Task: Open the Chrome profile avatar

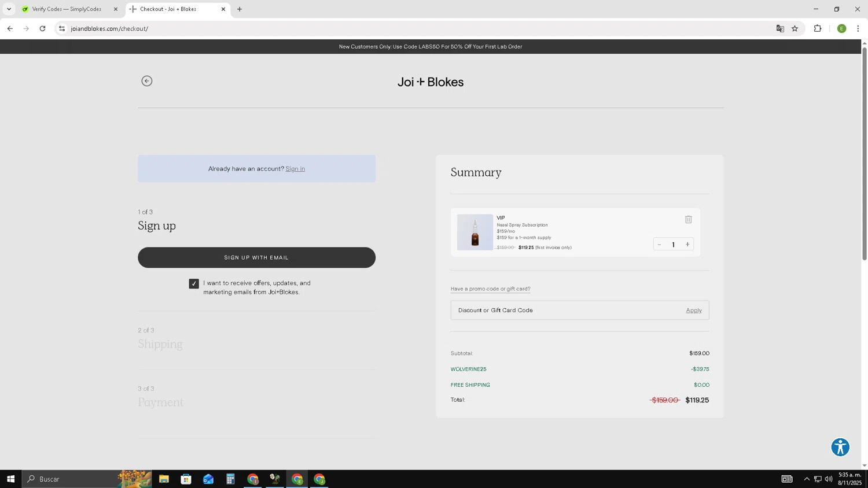Action: (x=842, y=28)
